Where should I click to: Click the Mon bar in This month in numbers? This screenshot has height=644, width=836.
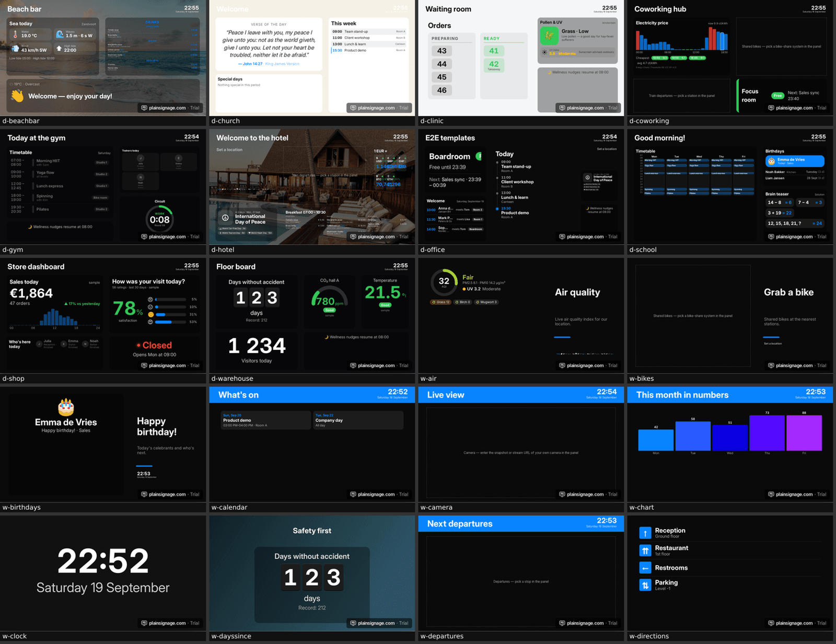coord(656,440)
